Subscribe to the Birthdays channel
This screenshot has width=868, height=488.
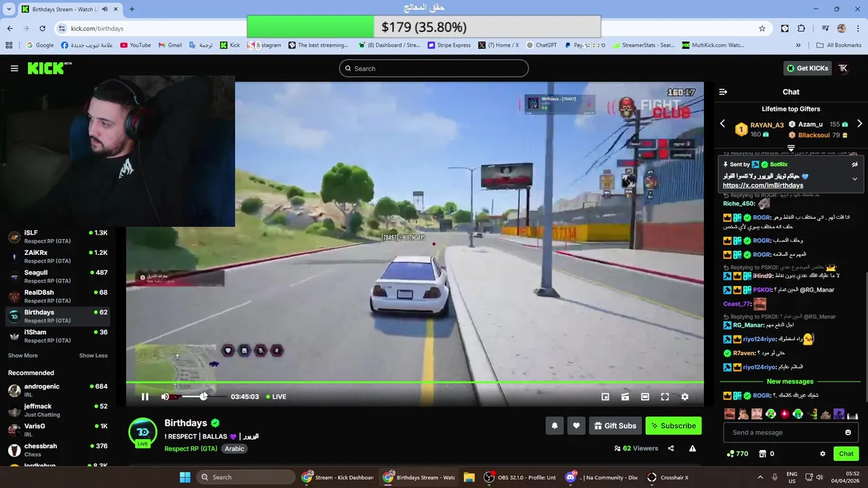(x=673, y=426)
